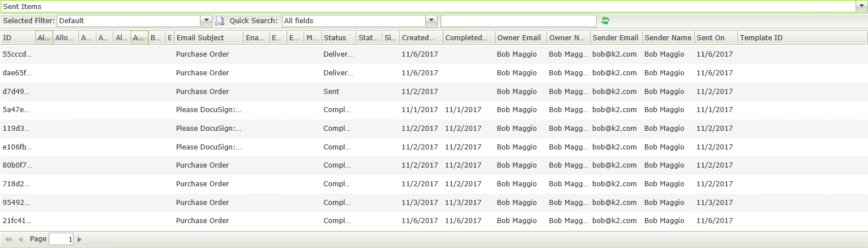Go to the previous page arrow

[21, 240]
